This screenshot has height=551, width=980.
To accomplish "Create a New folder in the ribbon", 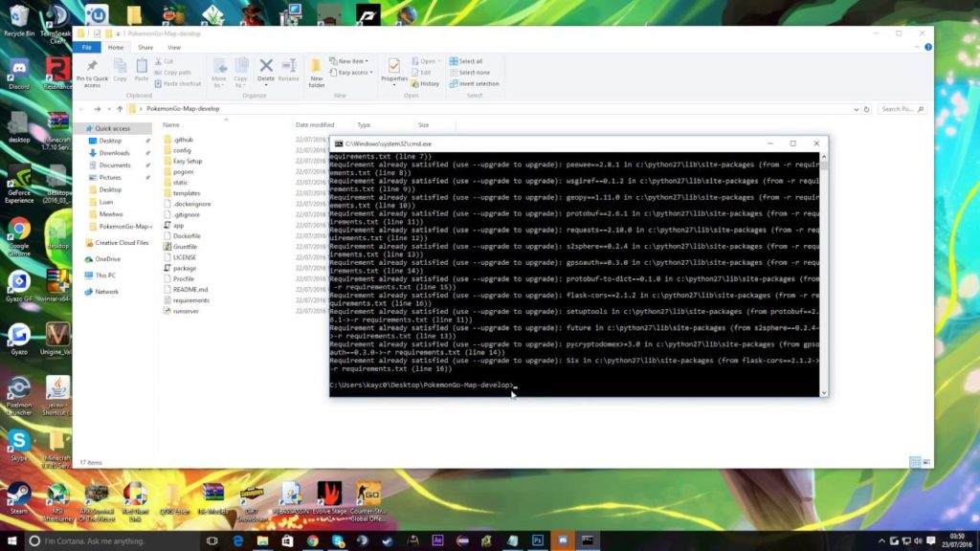I will [x=316, y=69].
